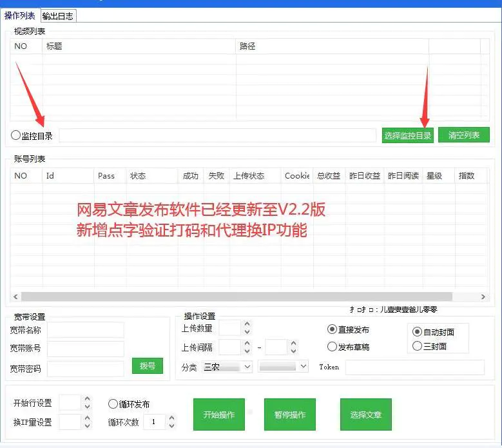Click the 开始行设置 value field
The image size is (502, 448).
[70, 402]
